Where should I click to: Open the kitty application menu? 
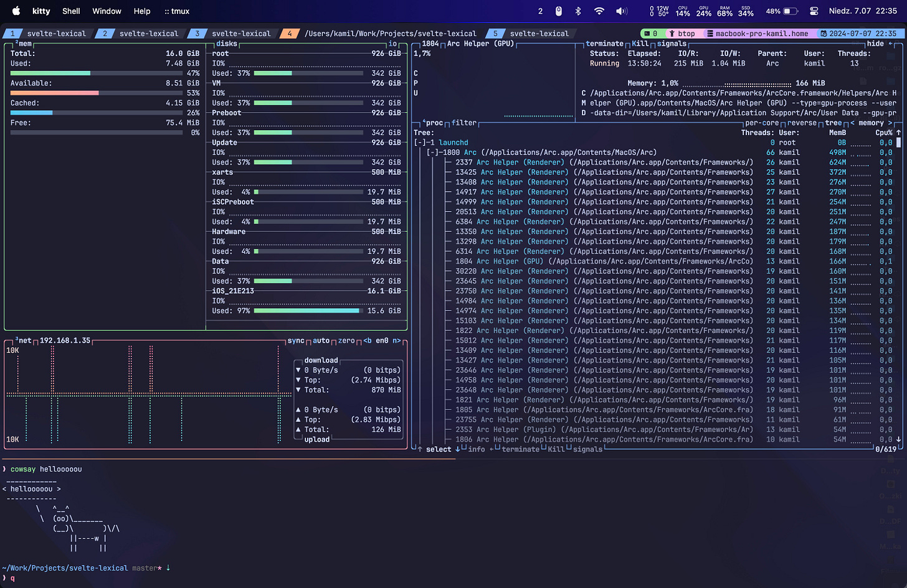[x=41, y=11]
